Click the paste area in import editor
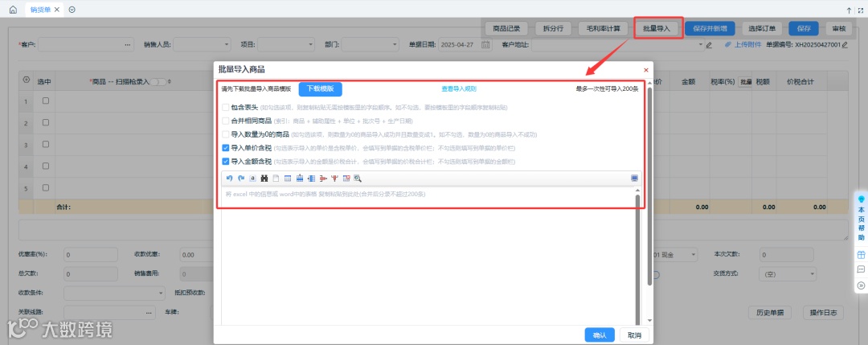The width and height of the screenshot is (868, 345). tap(428, 257)
